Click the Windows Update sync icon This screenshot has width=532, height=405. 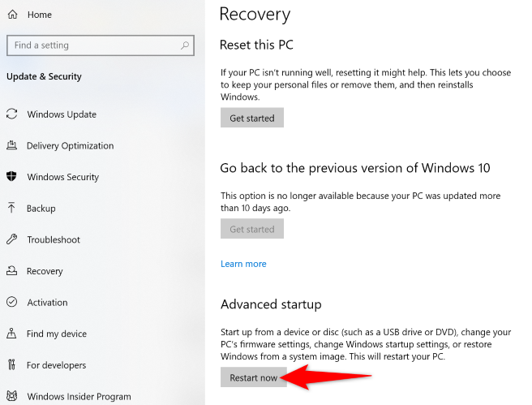[x=11, y=114]
